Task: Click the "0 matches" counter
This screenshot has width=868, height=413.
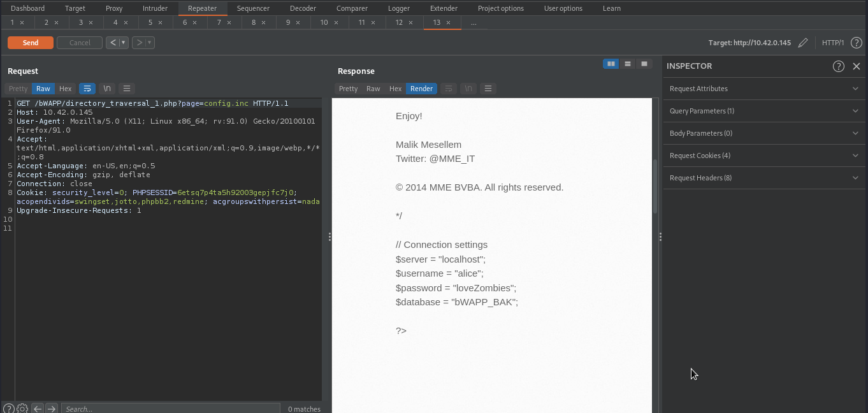Action: (304, 409)
